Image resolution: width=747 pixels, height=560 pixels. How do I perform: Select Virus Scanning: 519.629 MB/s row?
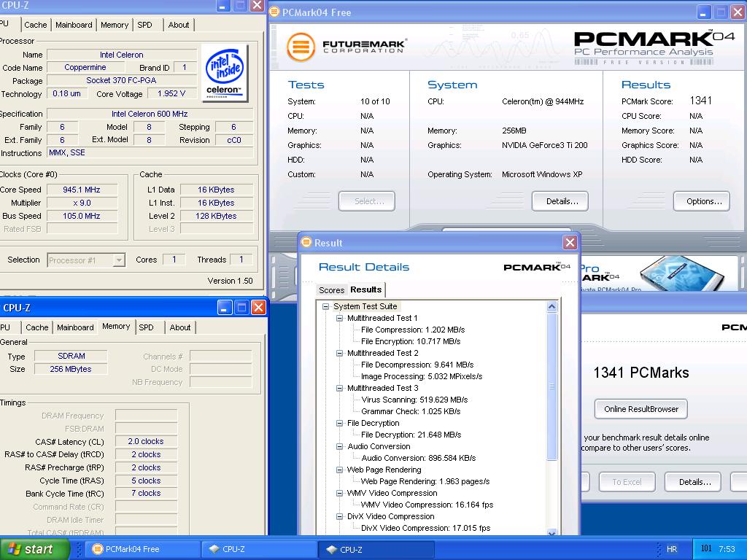[414, 400]
